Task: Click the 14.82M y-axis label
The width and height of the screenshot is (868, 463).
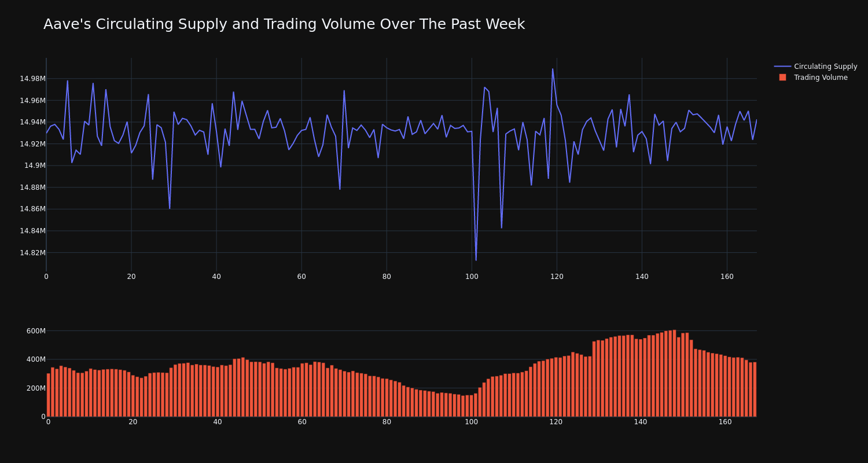Action: (32, 253)
